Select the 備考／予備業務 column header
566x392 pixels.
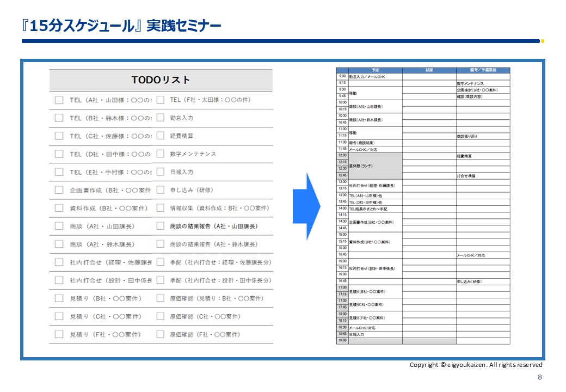[483, 70]
